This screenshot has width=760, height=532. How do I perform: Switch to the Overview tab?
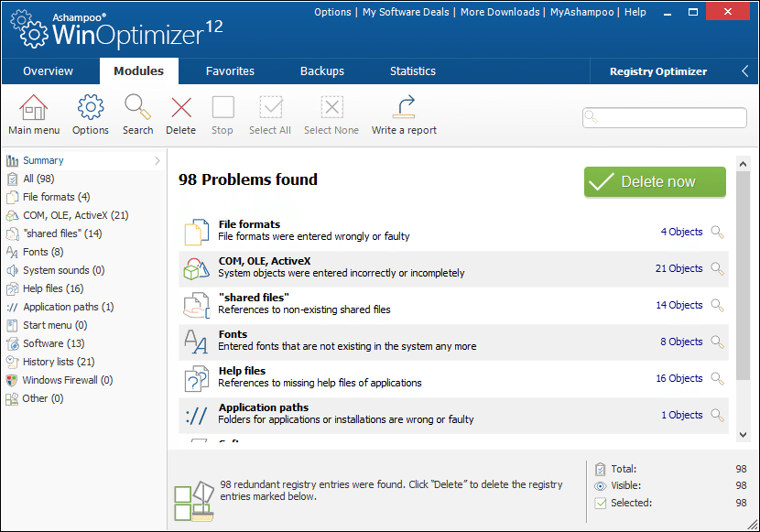[x=48, y=71]
